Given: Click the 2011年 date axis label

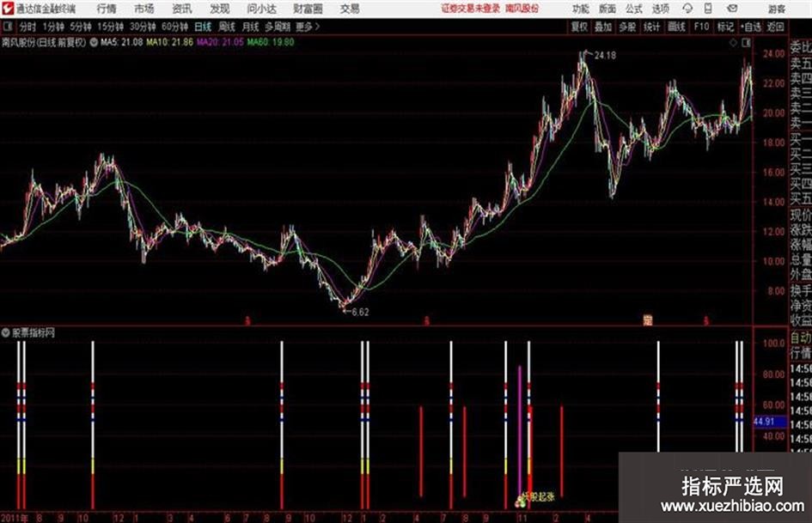Looking at the screenshot, I should (14, 518).
